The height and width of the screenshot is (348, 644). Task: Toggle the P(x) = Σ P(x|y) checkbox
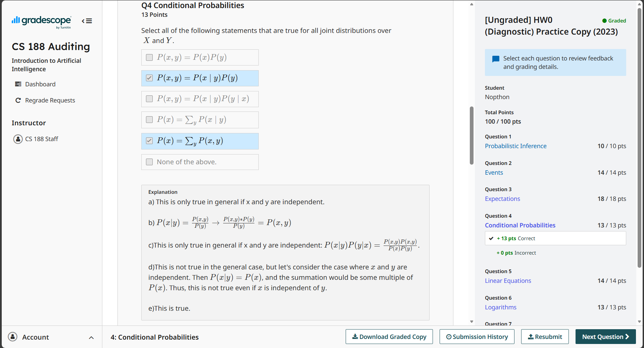point(149,120)
